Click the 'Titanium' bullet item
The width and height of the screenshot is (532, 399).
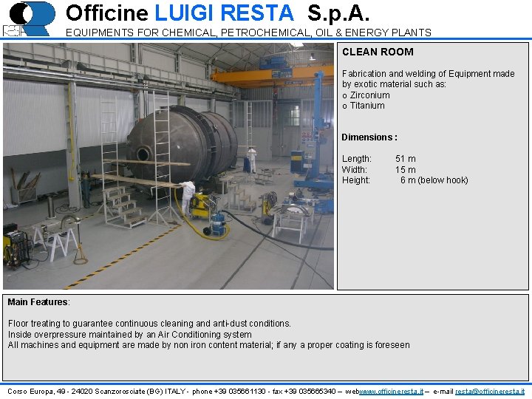click(x=364, y=106)
